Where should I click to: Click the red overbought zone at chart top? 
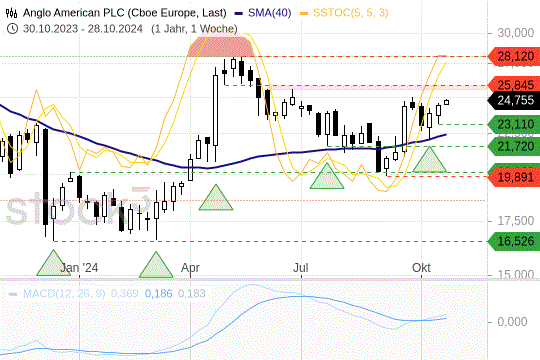tap(221, 46)
